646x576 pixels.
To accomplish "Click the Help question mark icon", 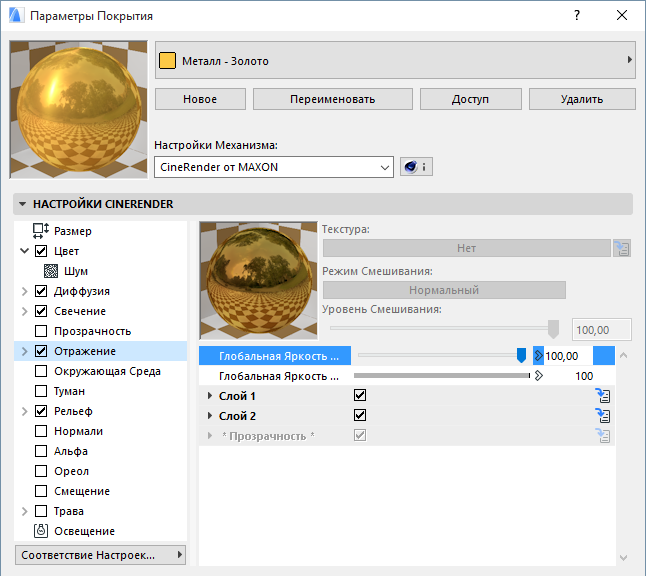I will click(x=577, y=16).
